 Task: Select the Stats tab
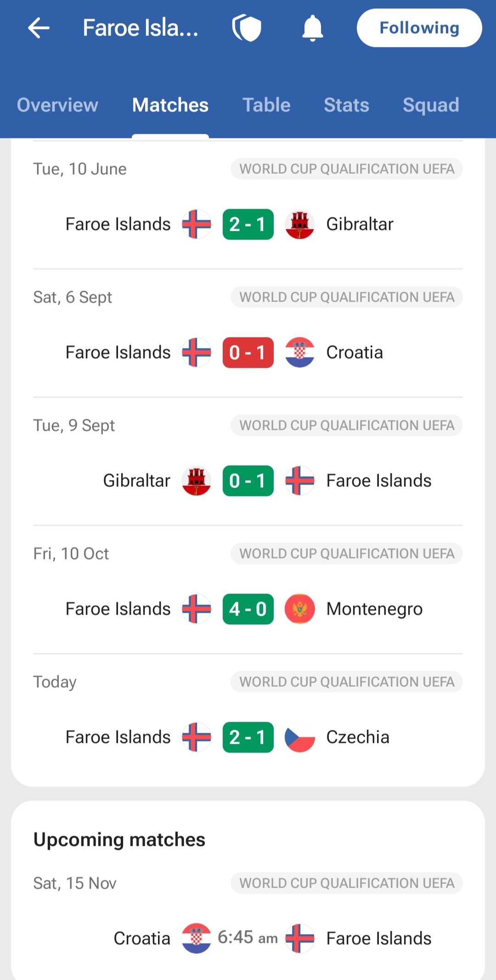346,105
